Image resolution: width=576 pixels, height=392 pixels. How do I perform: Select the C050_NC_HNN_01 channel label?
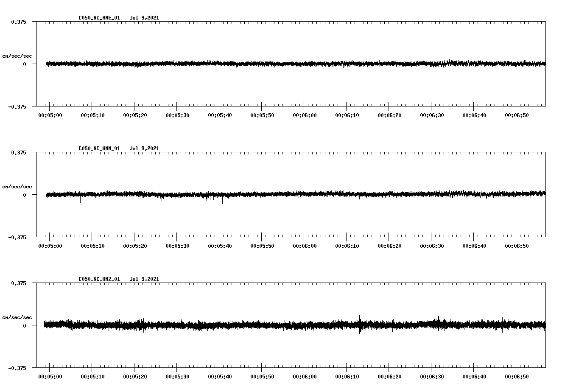[98, 148]
